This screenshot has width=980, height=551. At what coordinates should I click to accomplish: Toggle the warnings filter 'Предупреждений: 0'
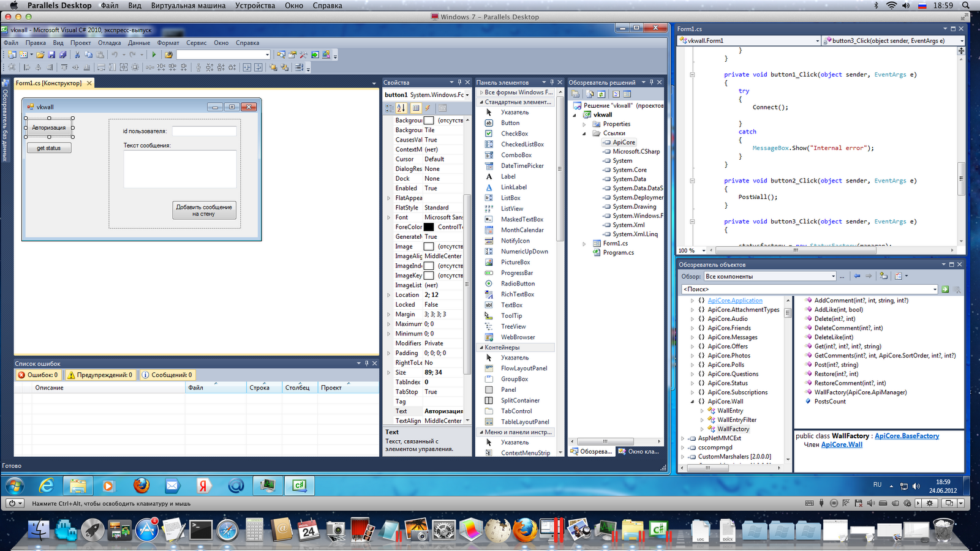[x=100, y=375]
